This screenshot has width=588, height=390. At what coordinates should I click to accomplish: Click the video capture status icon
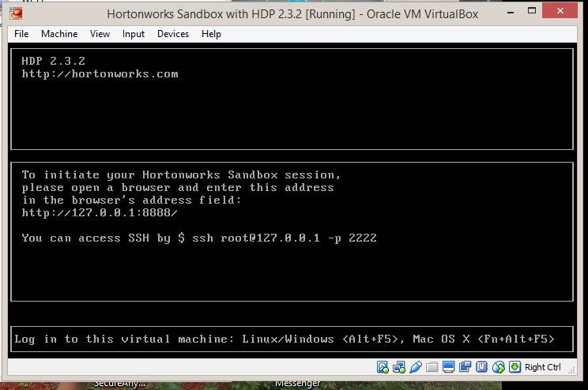coord(465,367)
